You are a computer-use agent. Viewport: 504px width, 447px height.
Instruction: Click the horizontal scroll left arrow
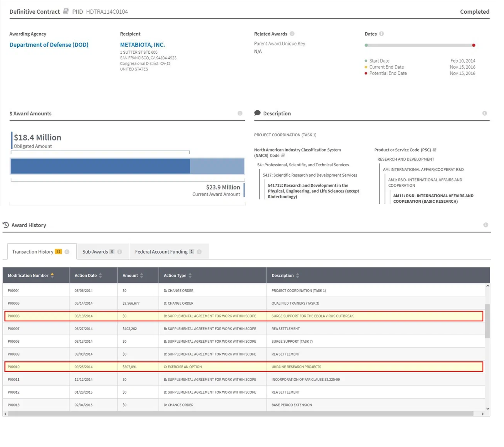[x=5, y=414]
